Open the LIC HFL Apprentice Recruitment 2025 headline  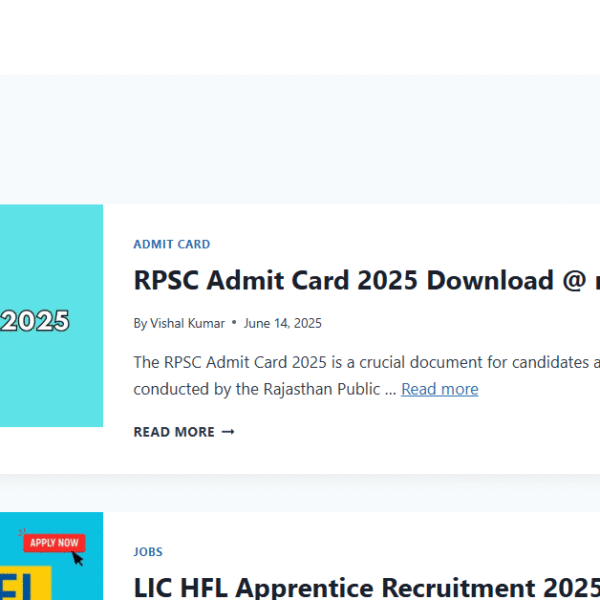point(367,587)
